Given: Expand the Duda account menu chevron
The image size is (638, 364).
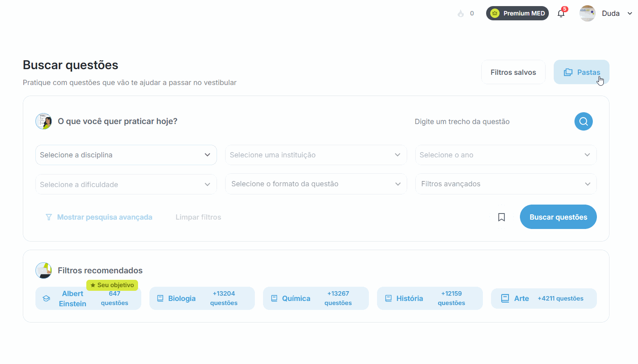Looking at the screenshot, I should point(629,13).
